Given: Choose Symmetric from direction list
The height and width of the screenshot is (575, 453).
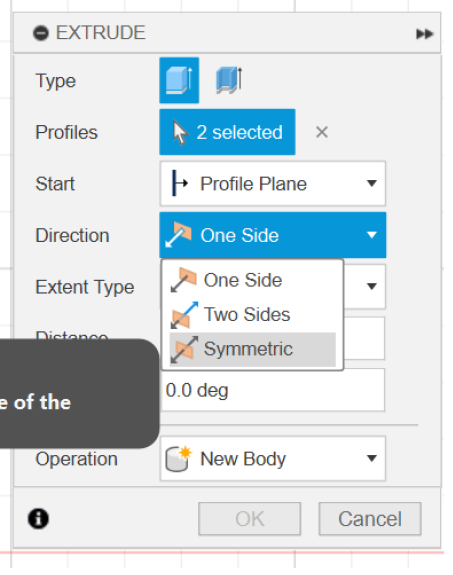Looking at the screenshot, I should pyautogui.click(x=252, y=349).
